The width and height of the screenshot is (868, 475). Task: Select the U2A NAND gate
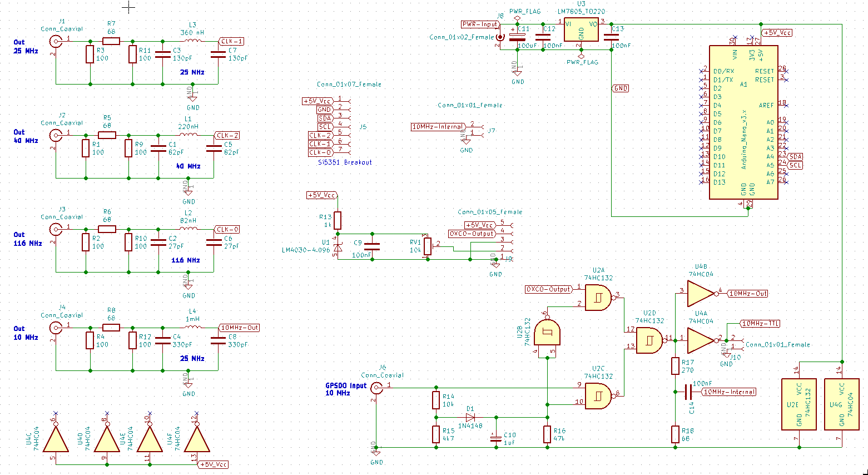click(x=599, y=298)
